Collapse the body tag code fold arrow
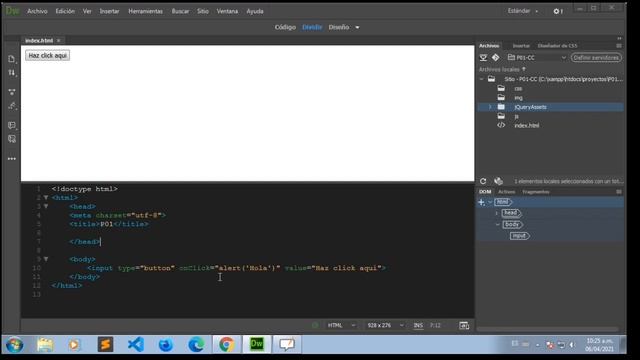This screenshot has width=640, height=360. [x=46, y=259]
